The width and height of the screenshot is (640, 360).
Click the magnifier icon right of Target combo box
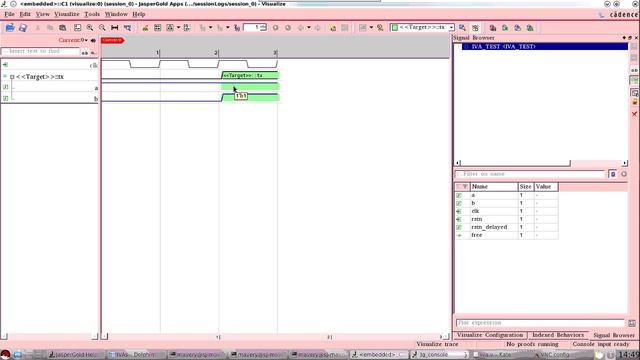462,28
